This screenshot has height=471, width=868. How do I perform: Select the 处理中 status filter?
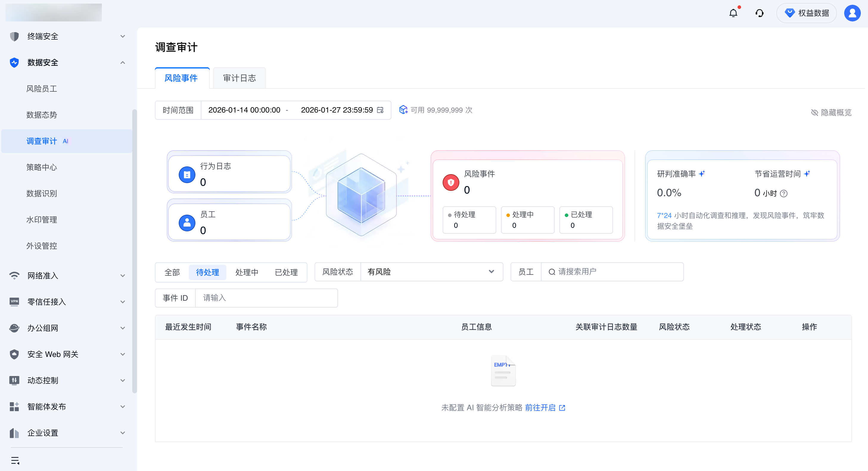tap(247, 272)
